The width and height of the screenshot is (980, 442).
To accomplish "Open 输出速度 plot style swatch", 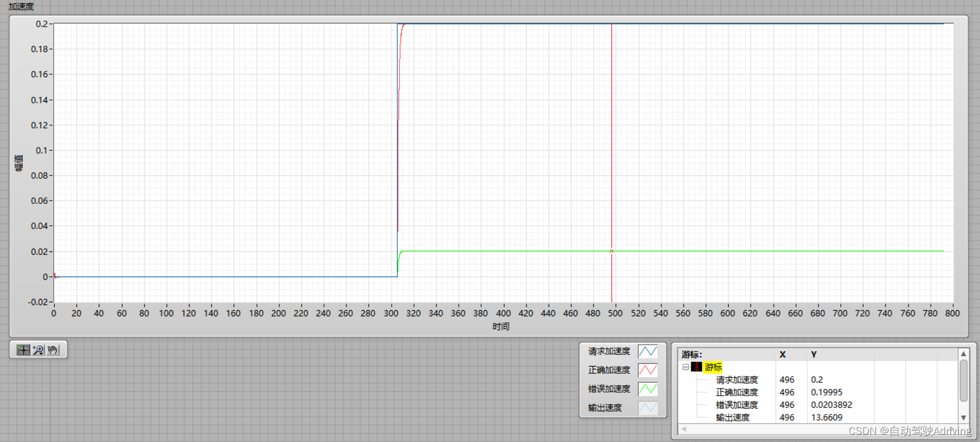I will [648, 408].
